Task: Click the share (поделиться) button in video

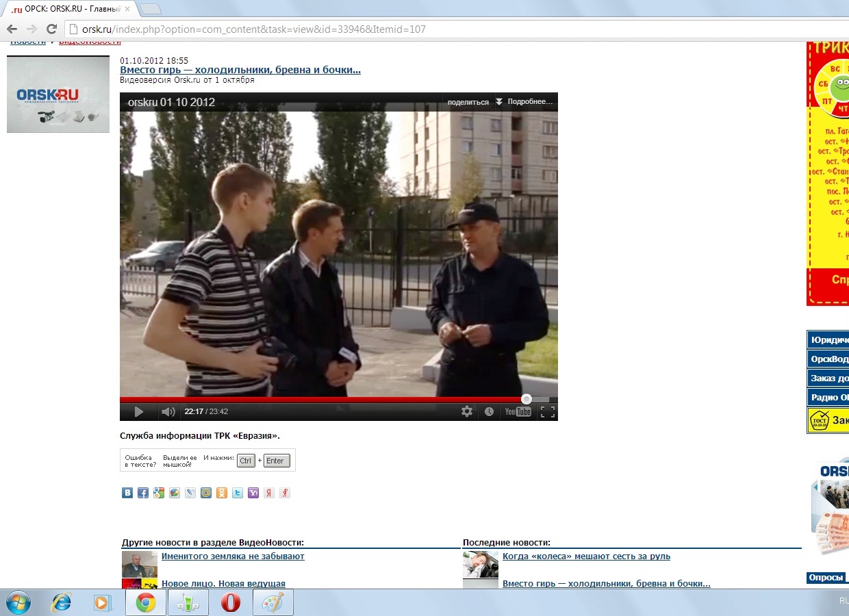Action: [x=468, y=102]
